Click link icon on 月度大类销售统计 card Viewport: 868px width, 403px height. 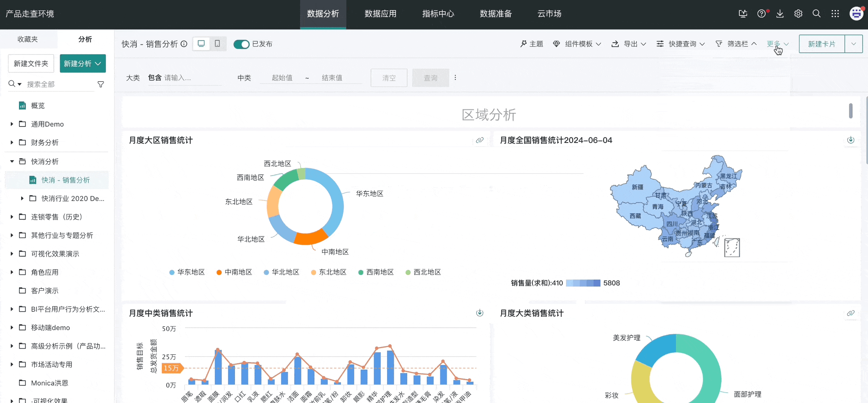(850, 313)
